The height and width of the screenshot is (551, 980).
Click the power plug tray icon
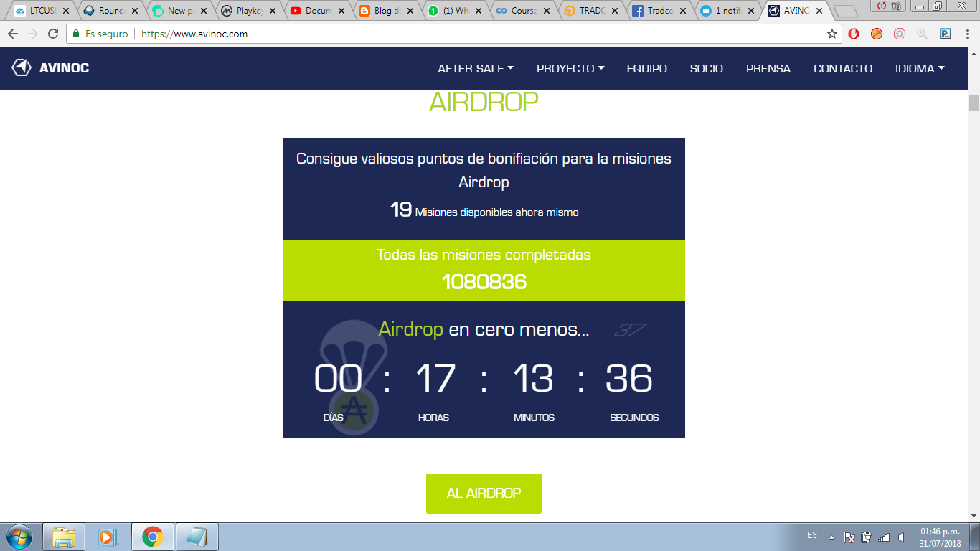866,537
